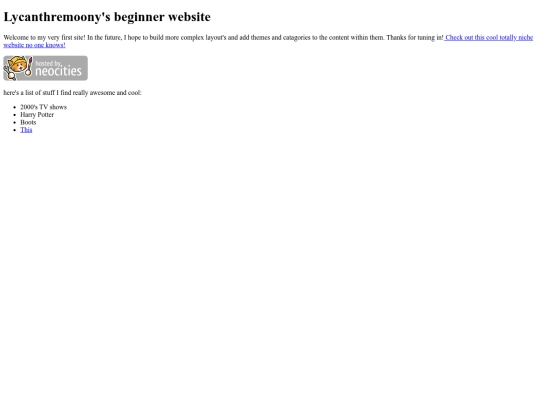Click the word 'beginner' in the page title
Image resolution: width=540 pixels, height=405 pixels.
[x=139, y=17]
